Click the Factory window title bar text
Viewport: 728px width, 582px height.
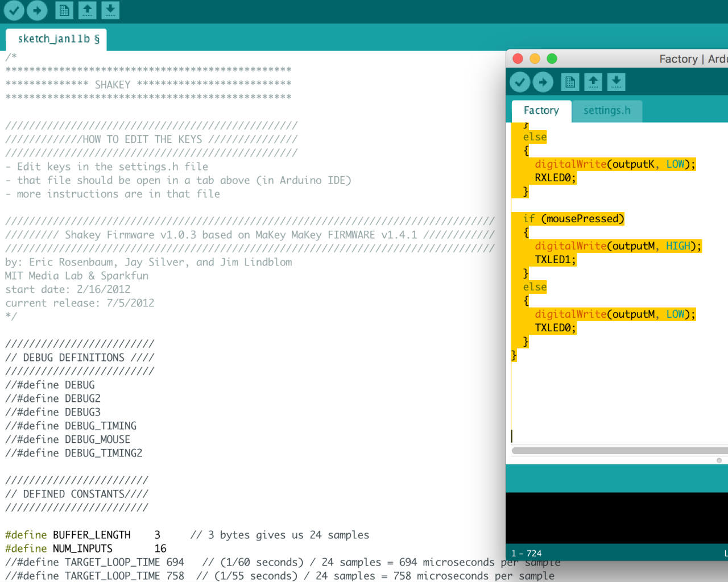[693, 59]
